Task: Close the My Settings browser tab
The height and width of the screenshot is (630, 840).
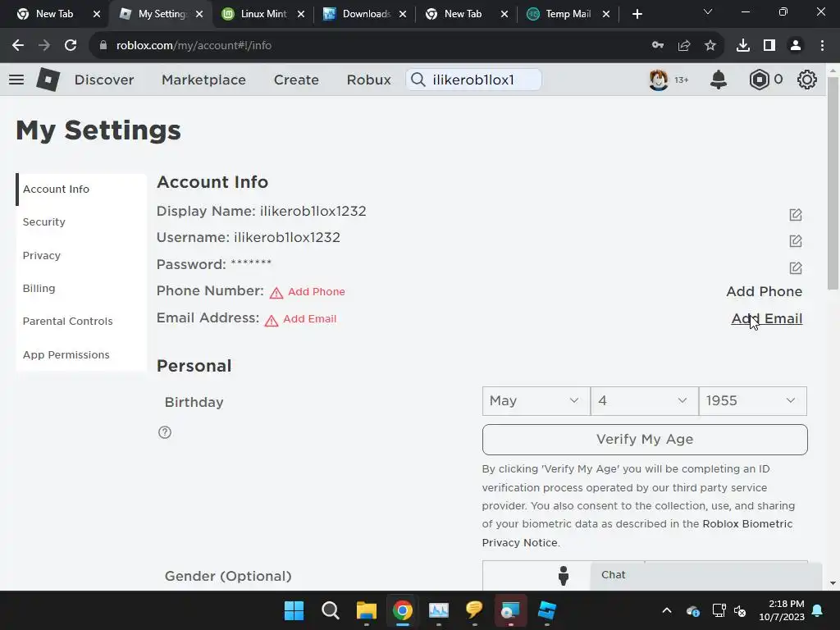Action: point(199,15)
